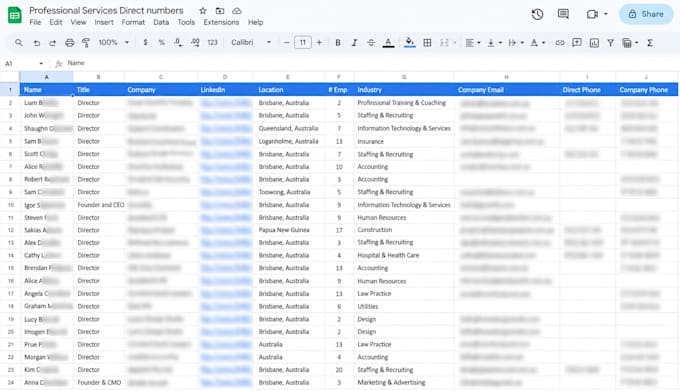Click the Google Sheets home icon
The width and height of the screenshot is (680, 391).
pyautogui.click(x=15, y=15)
